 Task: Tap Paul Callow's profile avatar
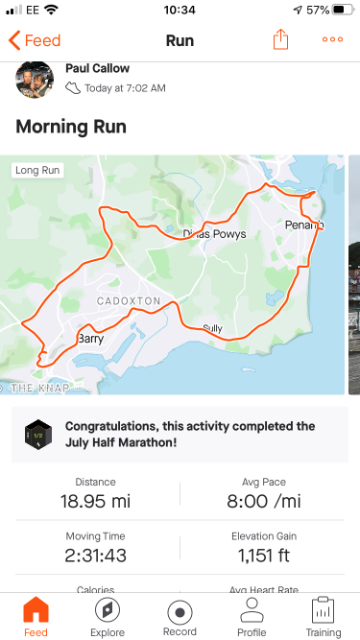click(x=35, y=80)
